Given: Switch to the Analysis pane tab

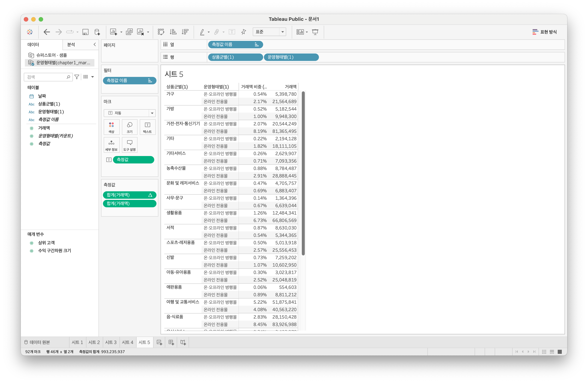Looking at the screenshot, I should coord(71,44).
